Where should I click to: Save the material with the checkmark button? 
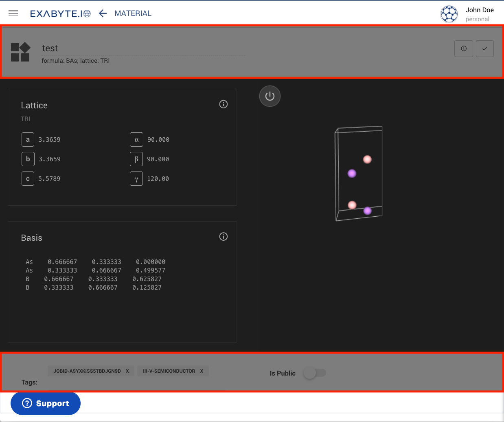point(484,48)
